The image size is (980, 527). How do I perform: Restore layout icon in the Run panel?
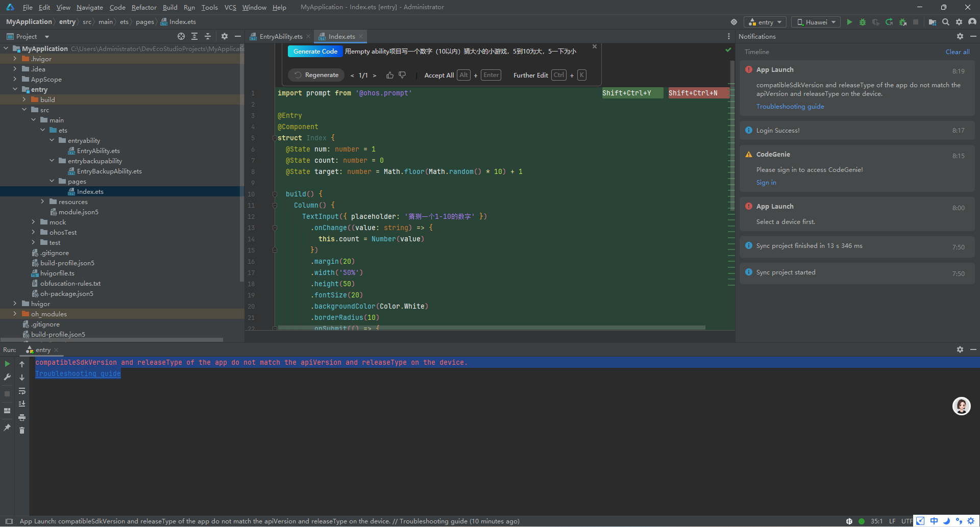click(x=7, y=411)
